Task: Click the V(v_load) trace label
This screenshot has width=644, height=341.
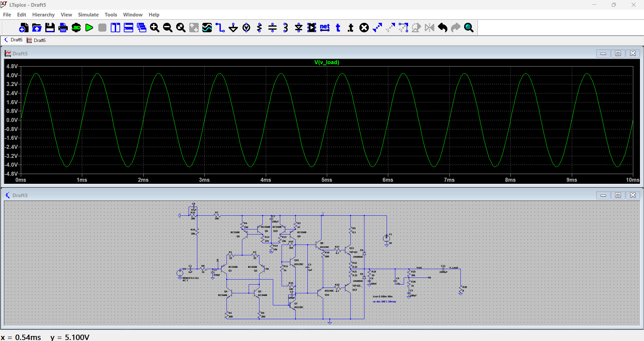Action: (327, 62)
